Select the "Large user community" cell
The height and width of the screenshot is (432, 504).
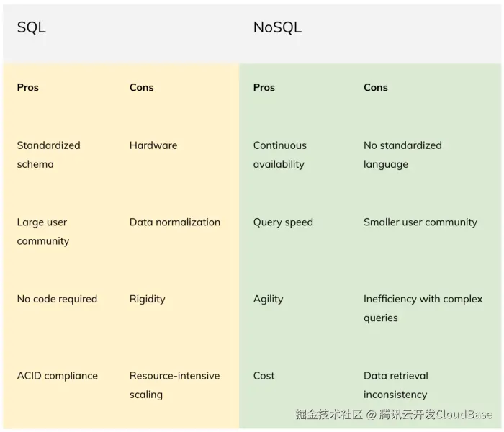(43, 231)
